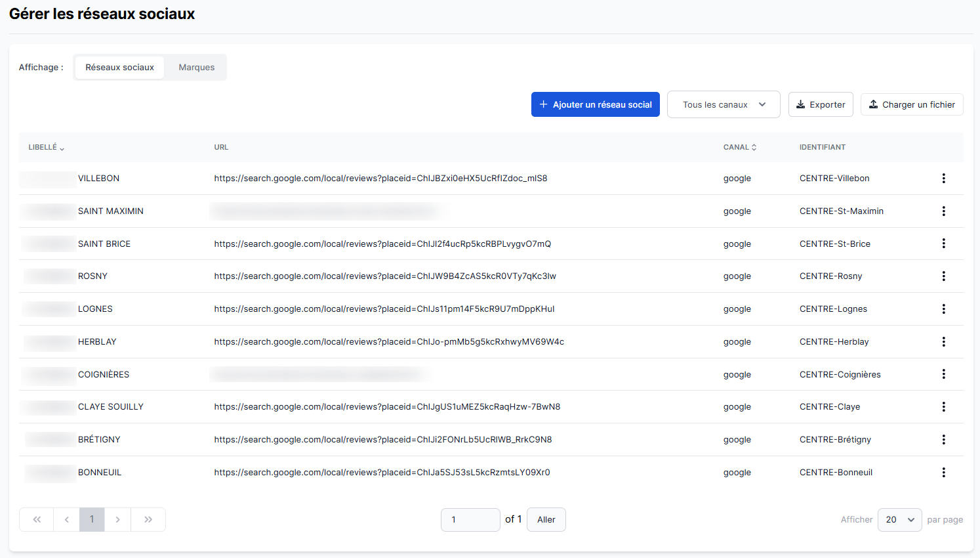Go to the last page with double-chevron

[x=148, y=519]
